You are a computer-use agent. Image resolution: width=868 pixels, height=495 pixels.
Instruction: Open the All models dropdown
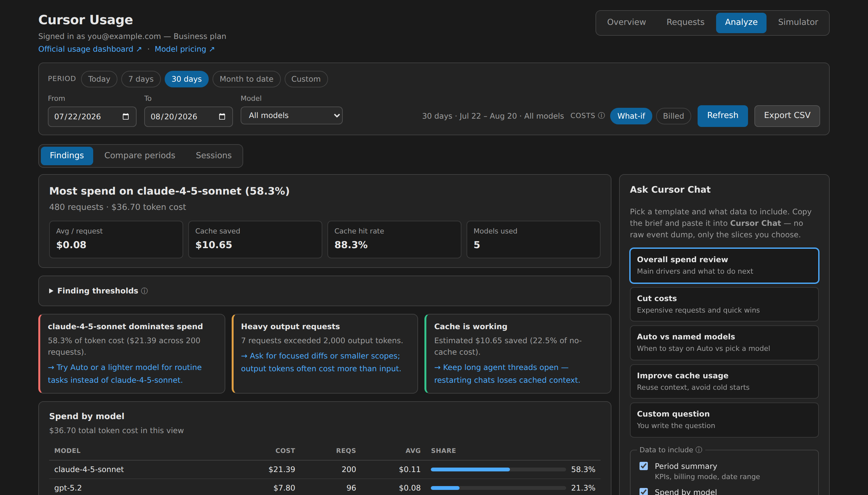pyautogui.click(x=291, y=115)
